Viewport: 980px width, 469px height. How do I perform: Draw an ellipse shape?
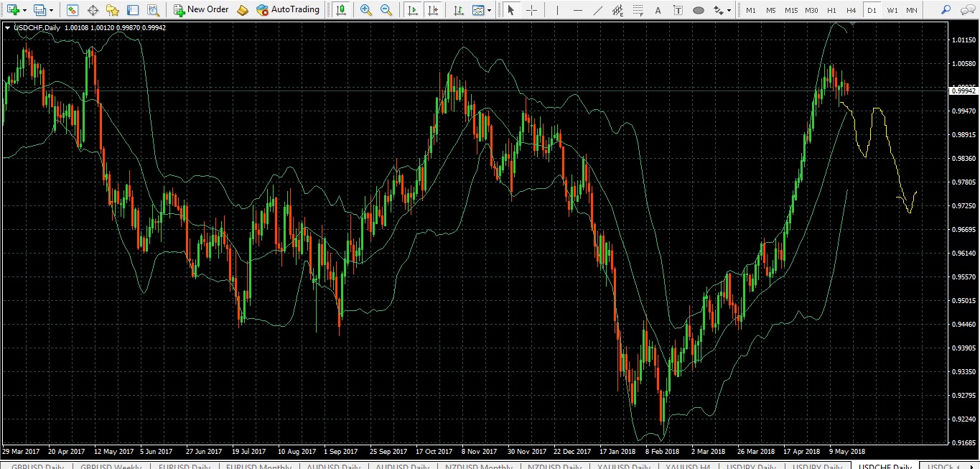click(698, 10)
